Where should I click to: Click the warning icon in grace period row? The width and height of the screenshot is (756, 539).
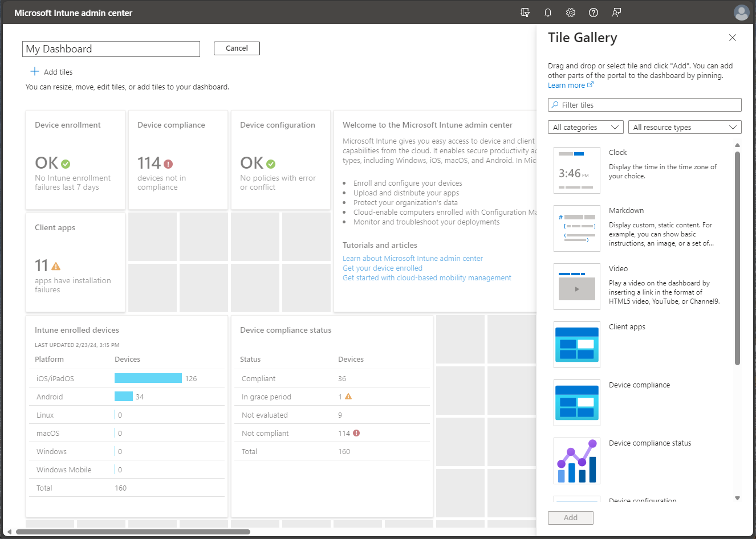click(348, 397)
